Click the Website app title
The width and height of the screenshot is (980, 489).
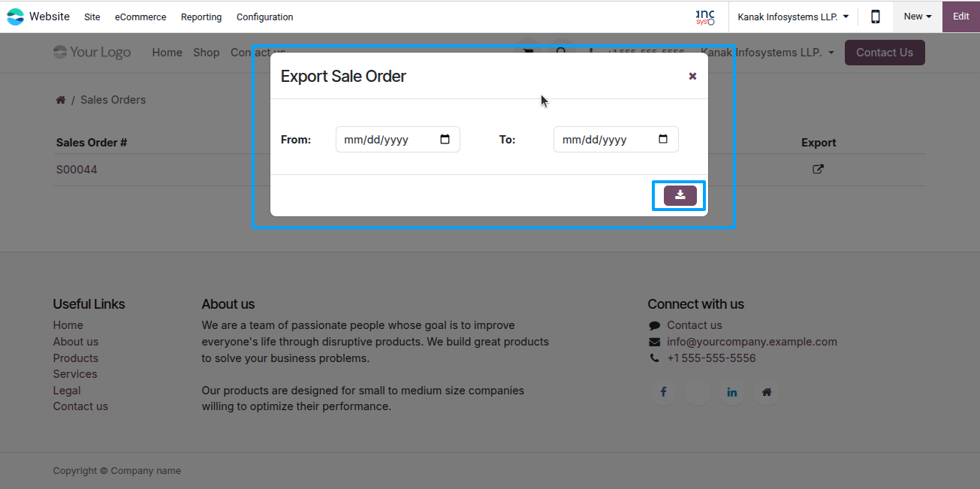[x=50, y=17]
